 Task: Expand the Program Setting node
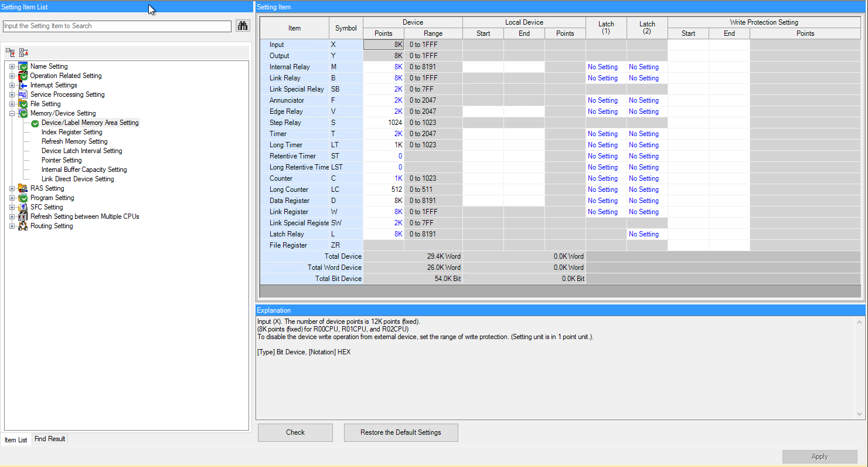(12, 198)
